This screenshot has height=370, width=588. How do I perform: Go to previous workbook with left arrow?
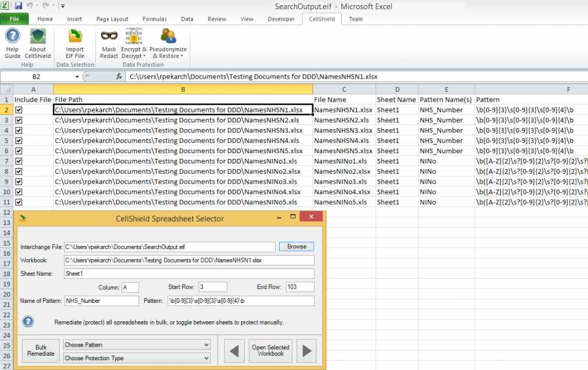coord(234,351)
